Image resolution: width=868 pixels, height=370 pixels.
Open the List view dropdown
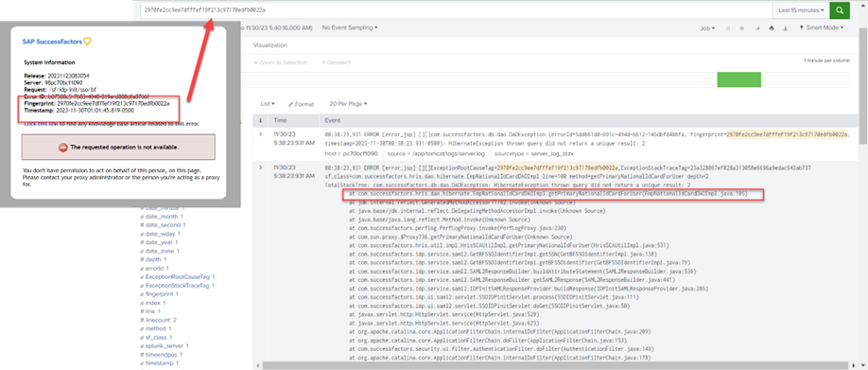pos(268,103)
